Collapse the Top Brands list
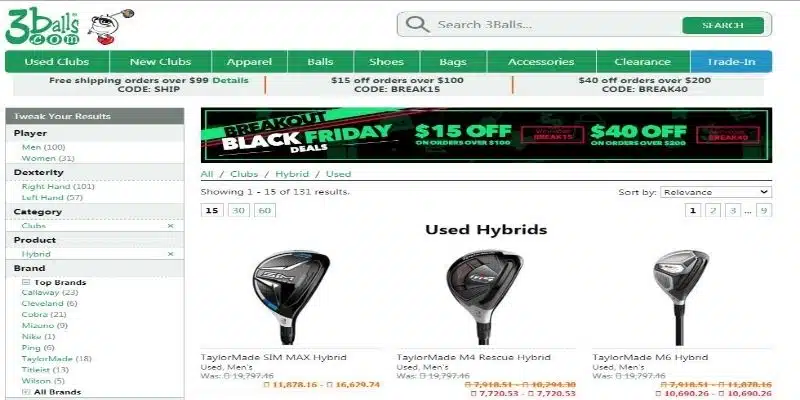The width and height of the screenshot is (800, 400). point(26,282)
